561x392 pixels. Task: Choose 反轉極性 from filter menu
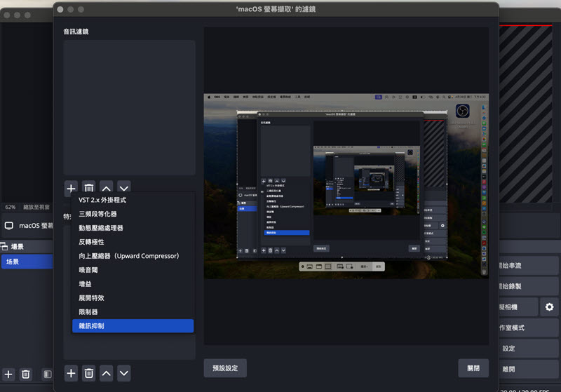pos(133,242)
